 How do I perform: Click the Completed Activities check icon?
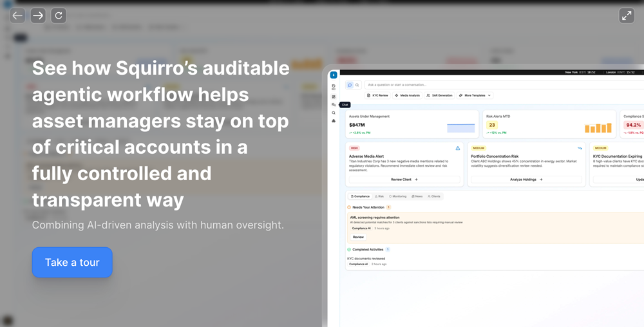pyautogui.click(x=349, y=250)
